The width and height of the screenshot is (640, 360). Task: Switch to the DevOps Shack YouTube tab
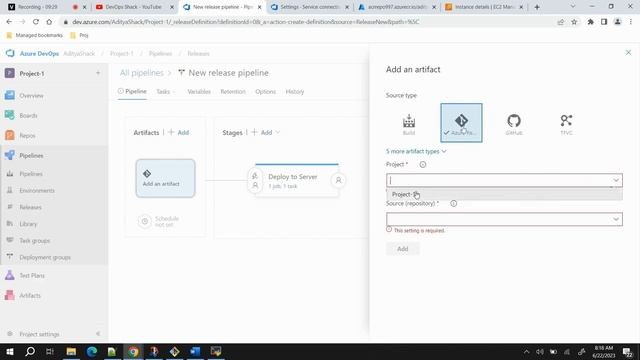click(135, 7)
